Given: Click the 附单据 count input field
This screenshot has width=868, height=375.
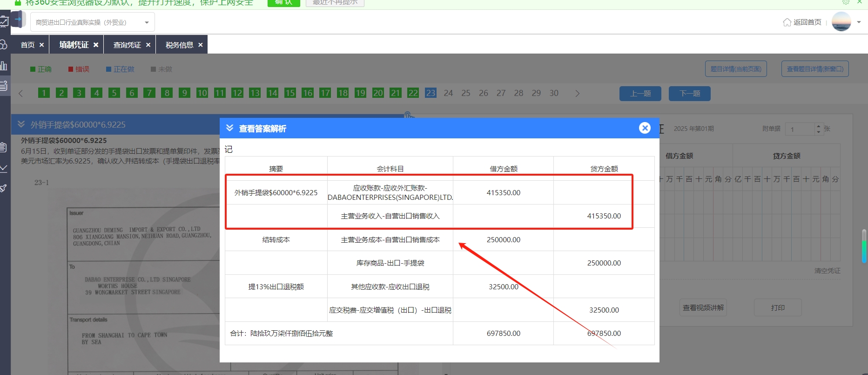Looking at the screenshot, I should [x=800, y=129].
